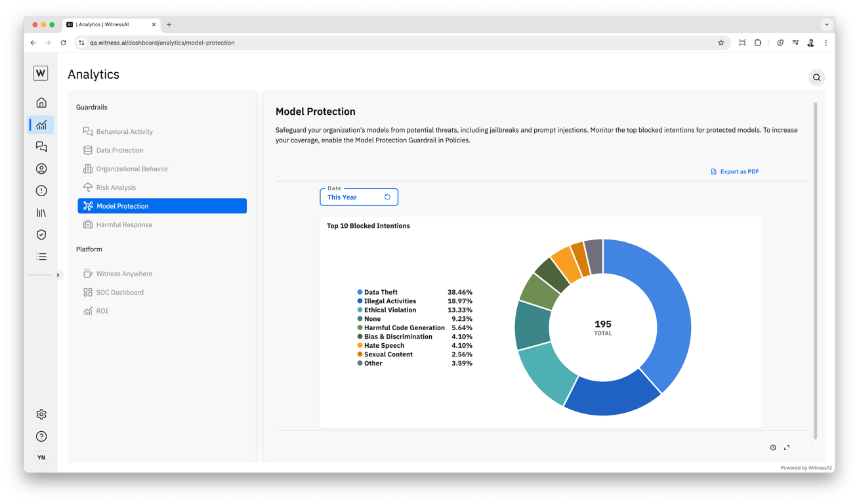Reset the Date filter with refresh icon
Screen dimensions: 859x504
387,197
